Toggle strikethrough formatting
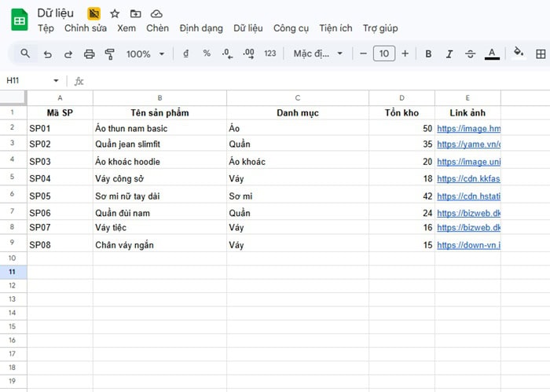This screenshot has width=550, height=392. 470,54
